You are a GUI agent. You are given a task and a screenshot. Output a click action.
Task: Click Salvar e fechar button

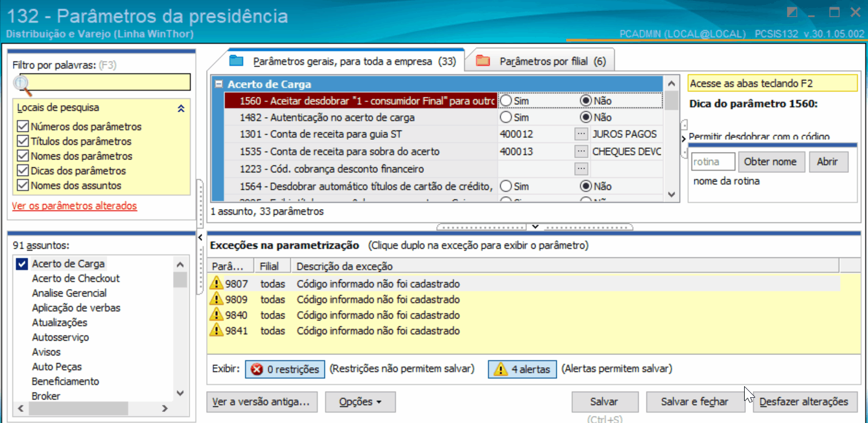694,402
